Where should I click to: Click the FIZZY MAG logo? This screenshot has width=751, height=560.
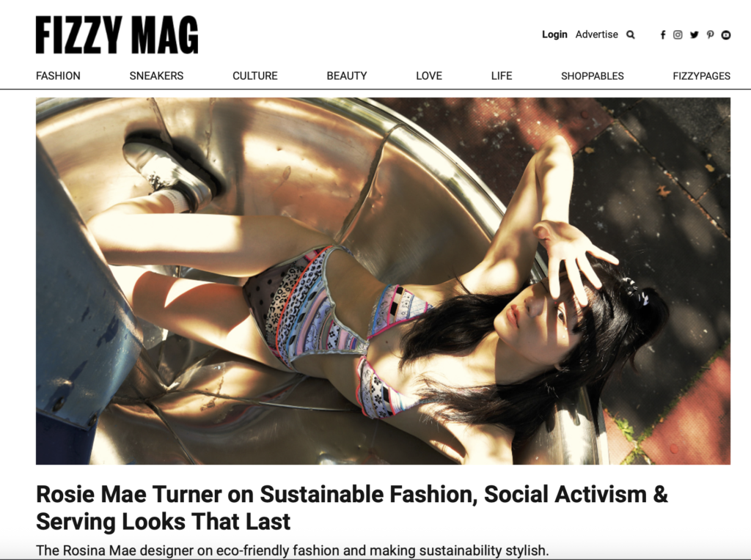(117, 34)
